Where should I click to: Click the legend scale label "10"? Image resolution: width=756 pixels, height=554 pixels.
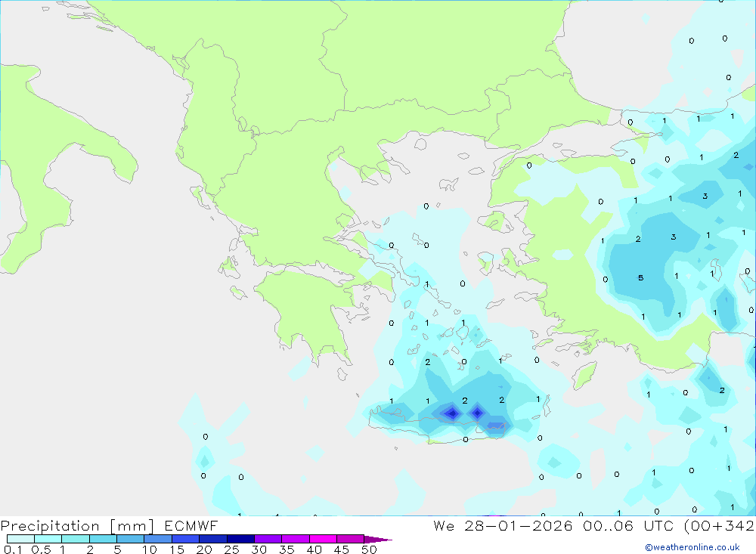click(150, 549)
